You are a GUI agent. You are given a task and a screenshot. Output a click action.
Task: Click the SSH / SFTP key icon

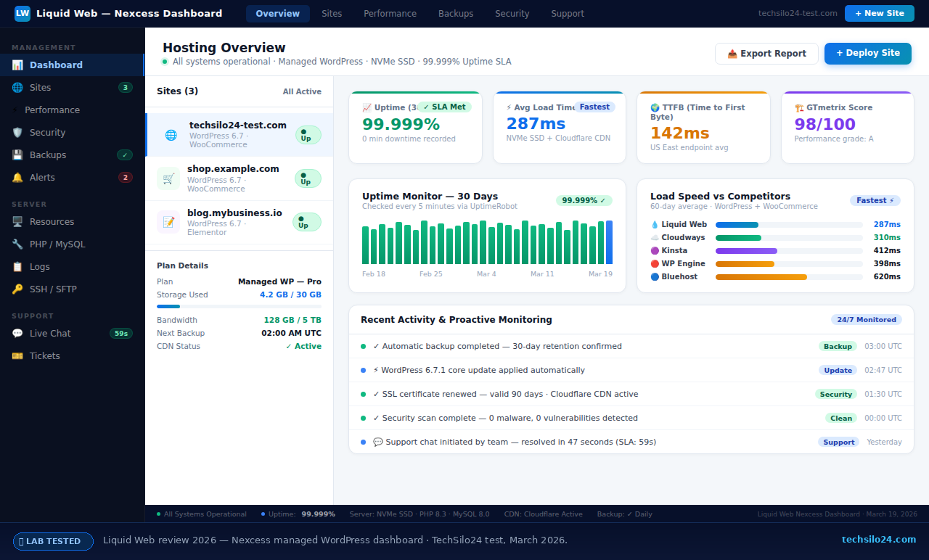(17, 289)
